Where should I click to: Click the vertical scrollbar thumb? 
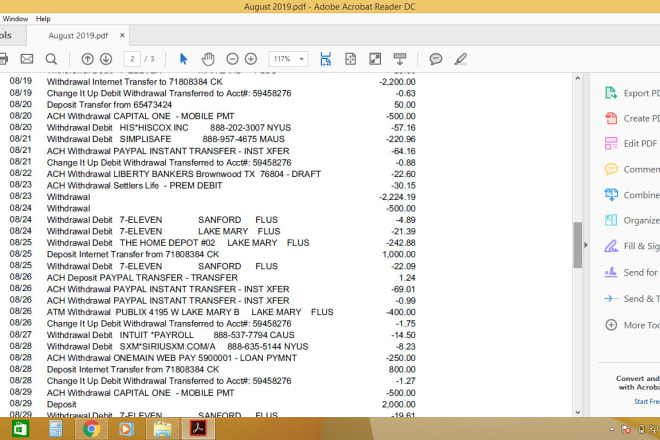point(578,245)
